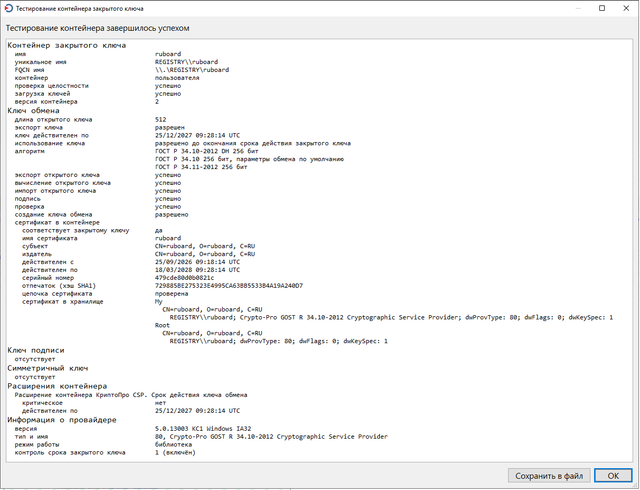Click the heading Информация о провайдере
The height and width of the screenshot is (490, 640).
62,420
